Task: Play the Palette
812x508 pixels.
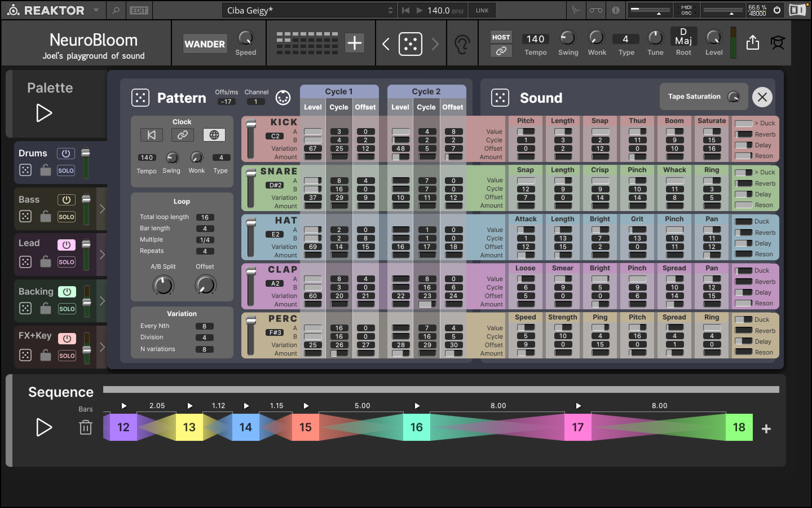Action: pos(44,113)
